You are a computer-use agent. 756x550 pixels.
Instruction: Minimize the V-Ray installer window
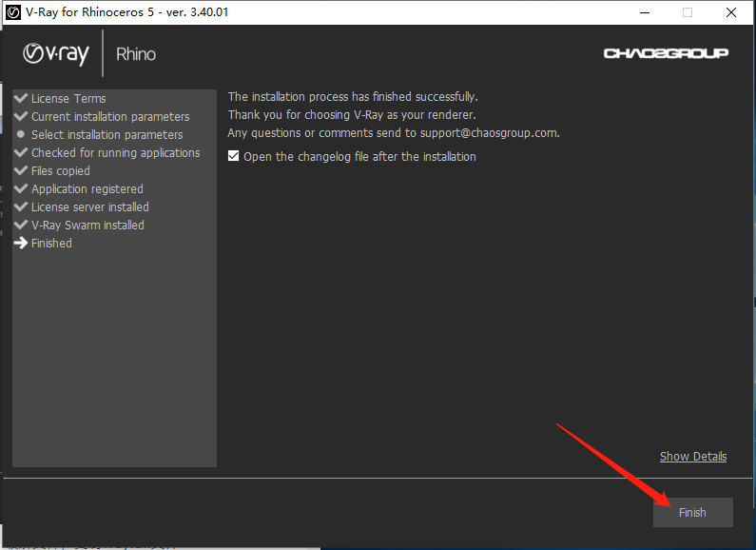[645, 12]
